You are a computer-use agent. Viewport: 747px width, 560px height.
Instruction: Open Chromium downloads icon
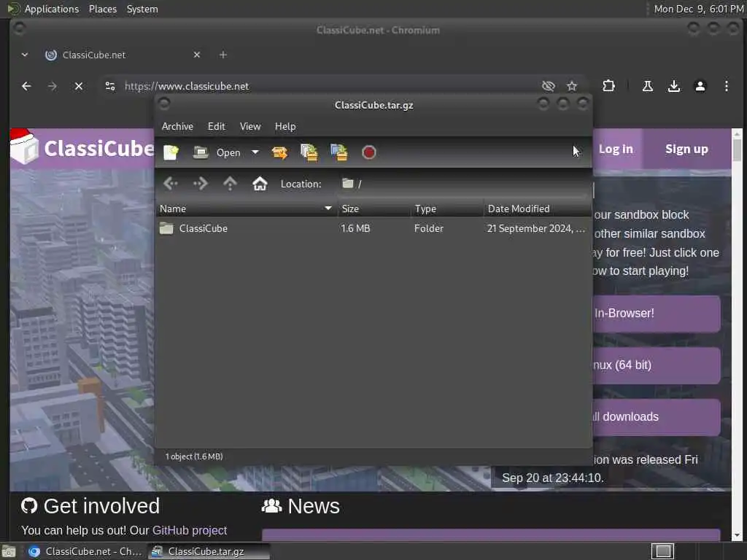pyautogui.click(x=673, y=86)
